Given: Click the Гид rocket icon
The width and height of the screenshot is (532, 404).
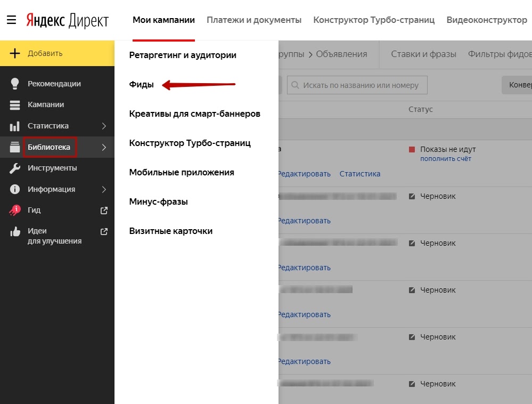Looking at the screenshot, I should (15, 210).
